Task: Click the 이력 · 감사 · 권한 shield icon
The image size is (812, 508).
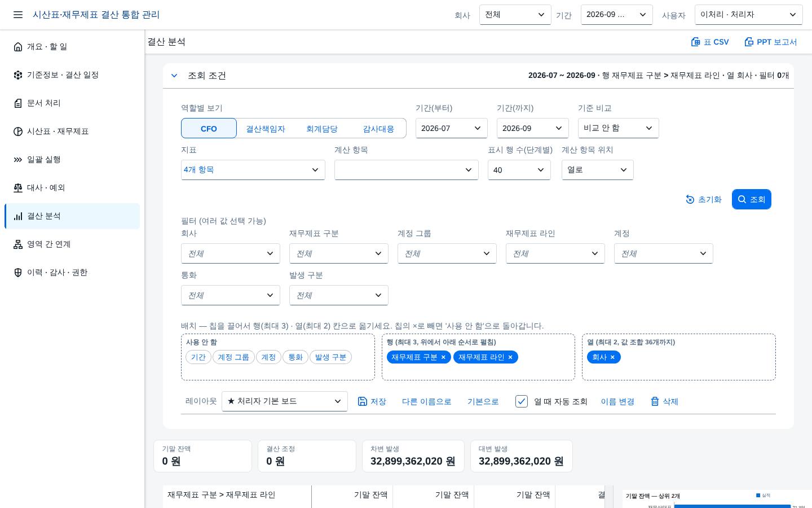Action: pos(18,273)
